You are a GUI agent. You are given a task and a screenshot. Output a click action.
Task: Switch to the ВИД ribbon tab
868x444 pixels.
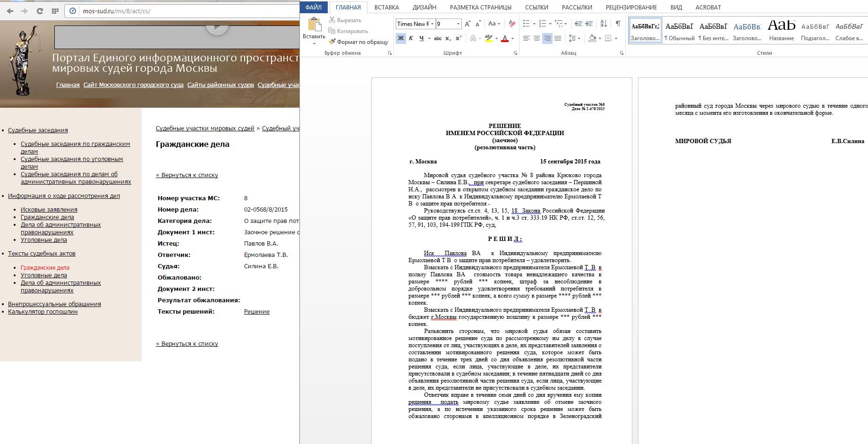tap(676, 7)
